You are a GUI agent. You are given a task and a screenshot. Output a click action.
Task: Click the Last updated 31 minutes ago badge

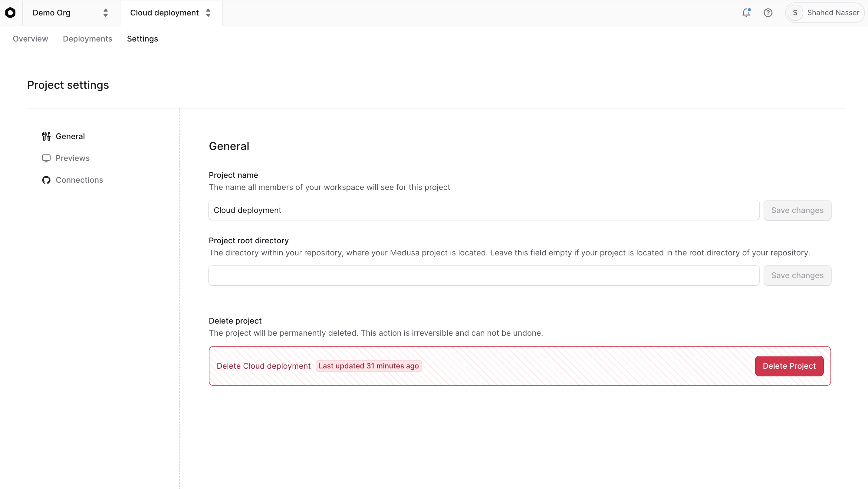[x=369, y=366]
